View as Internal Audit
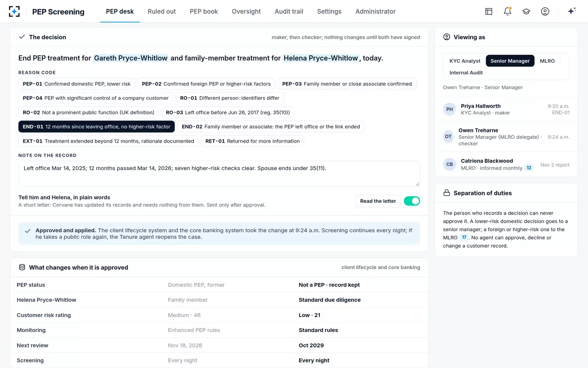588x368 pixels. (466, 73)
